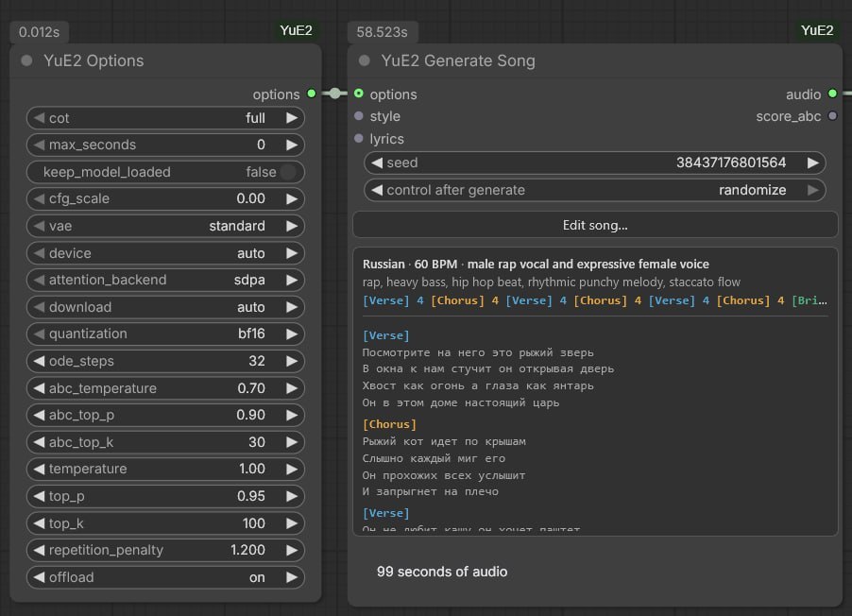Image resolution: width=852 pixels, height=616 pixels.
Task: Decrease cfg_scale with left arrow
Action: [x=39, y=198]
